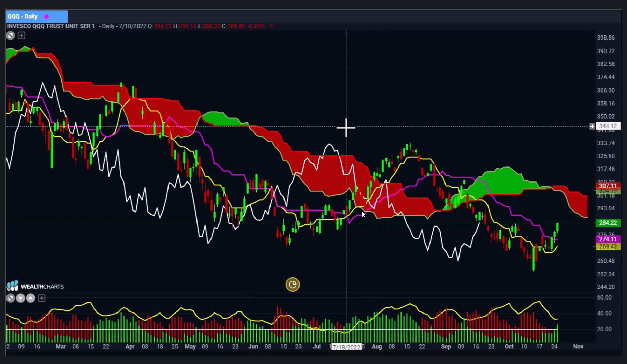Maximize the main price chart pane
The height and width of the screenshot is (364, 627).
(11, 35)
